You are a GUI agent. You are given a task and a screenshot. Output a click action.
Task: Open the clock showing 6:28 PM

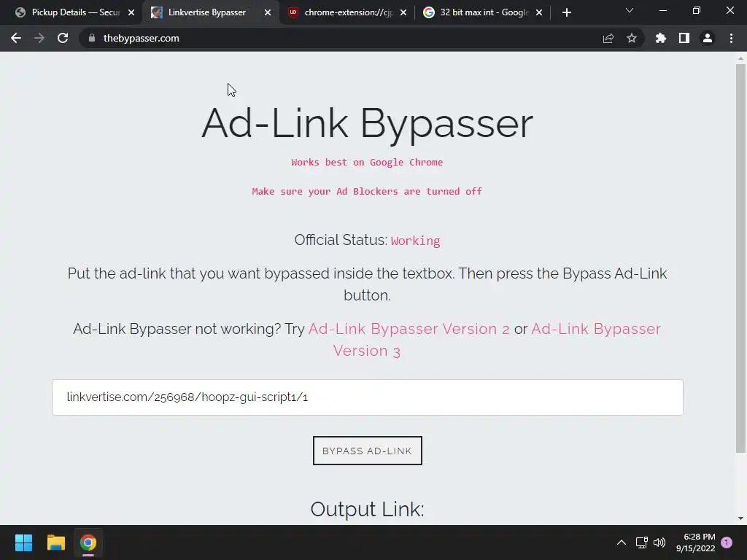pos(695,542)
